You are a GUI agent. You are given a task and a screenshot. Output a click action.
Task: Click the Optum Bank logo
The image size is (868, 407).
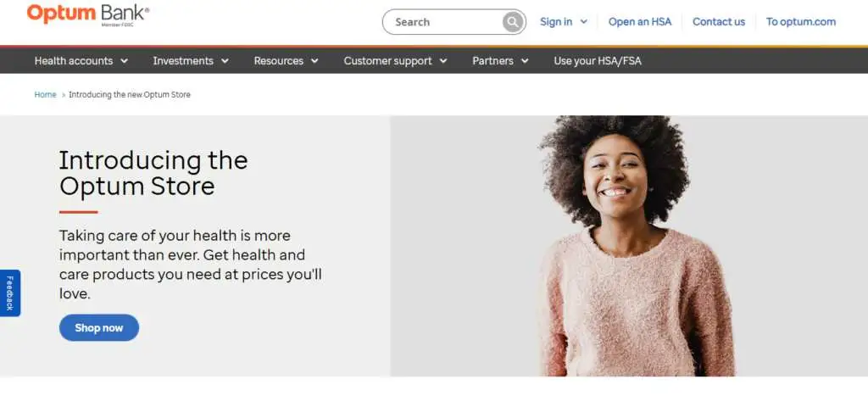(x=88, y=14)
